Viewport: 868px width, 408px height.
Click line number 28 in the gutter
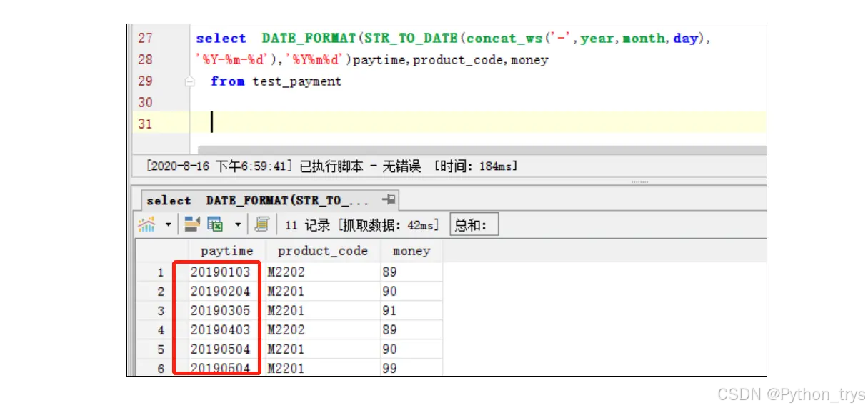click(x=145, y=60)
